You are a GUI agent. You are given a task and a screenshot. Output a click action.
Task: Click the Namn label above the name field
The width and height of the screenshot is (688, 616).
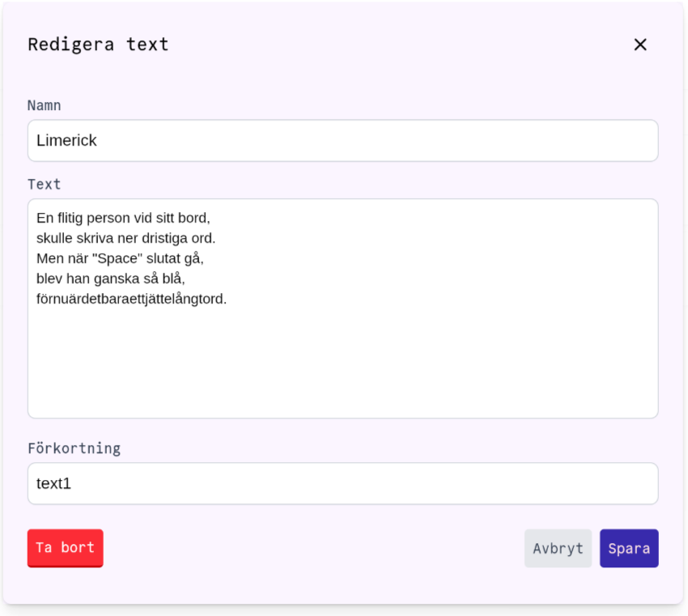[x=43, y=105]
